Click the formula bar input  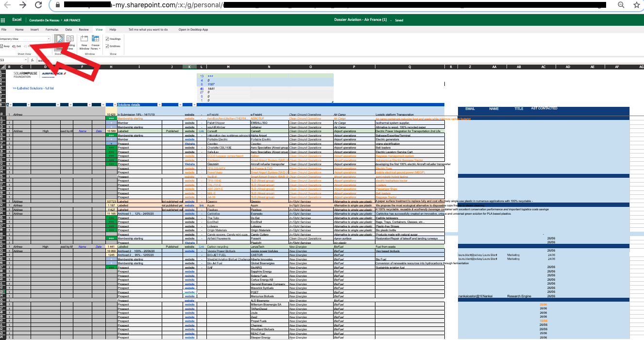pyautogui.click(x=340, y=60)
